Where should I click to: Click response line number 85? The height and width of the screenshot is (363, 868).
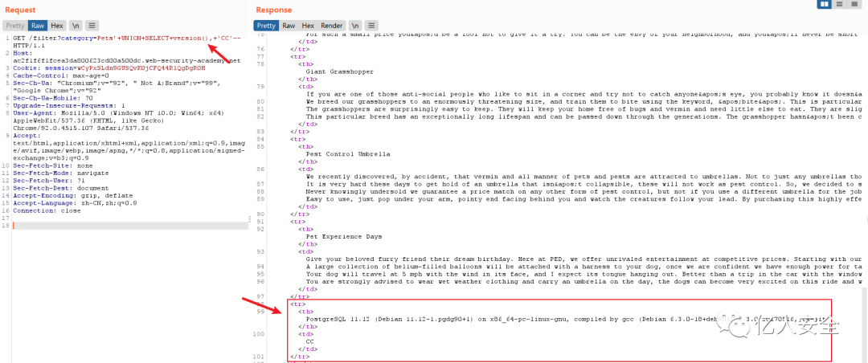click(260, 147)
